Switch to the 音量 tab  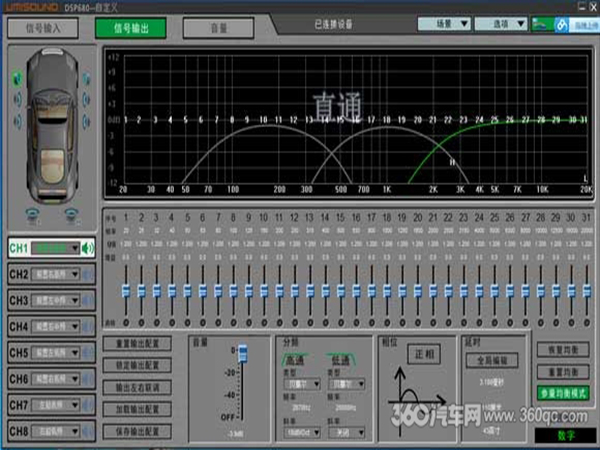(218, 28)
